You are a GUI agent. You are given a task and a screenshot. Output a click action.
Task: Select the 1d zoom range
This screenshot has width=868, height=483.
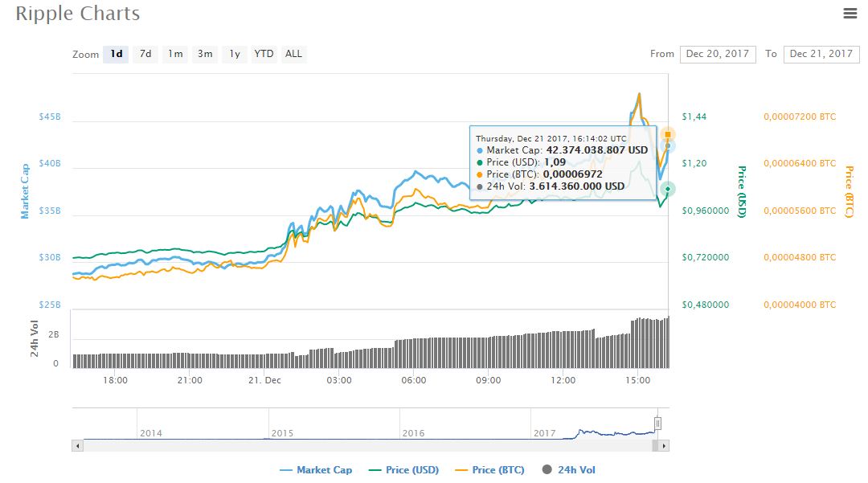[x=116, y=54]
